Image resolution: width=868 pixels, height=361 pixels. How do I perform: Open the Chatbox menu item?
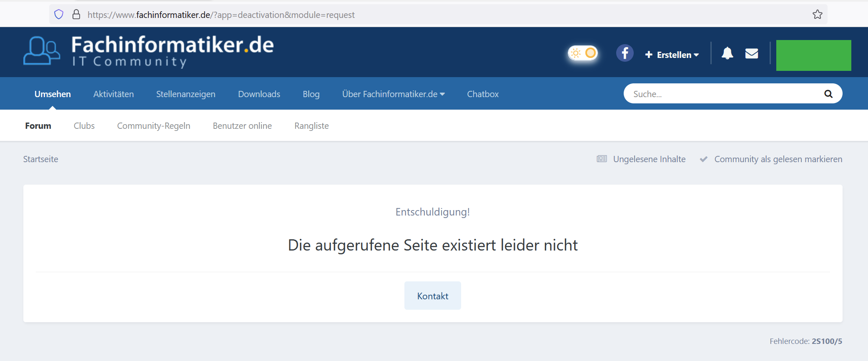point(482,94)
